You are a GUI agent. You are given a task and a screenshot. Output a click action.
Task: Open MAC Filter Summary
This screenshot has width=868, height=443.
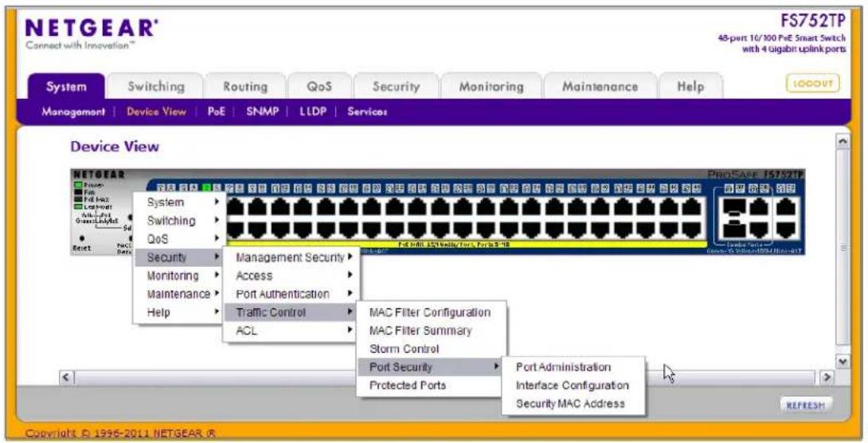(430, 331)
